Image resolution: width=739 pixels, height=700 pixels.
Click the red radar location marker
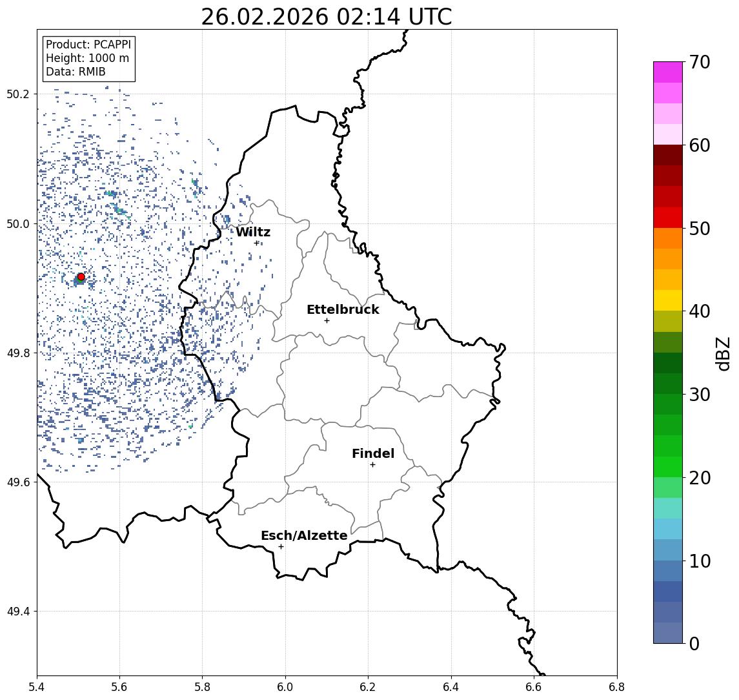tap(81, 277)
